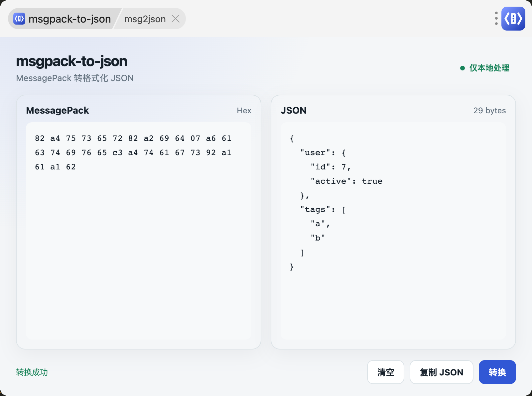Click the 29 bytes size label
This screenshot has height=396, width=532.
coord(489,111)
